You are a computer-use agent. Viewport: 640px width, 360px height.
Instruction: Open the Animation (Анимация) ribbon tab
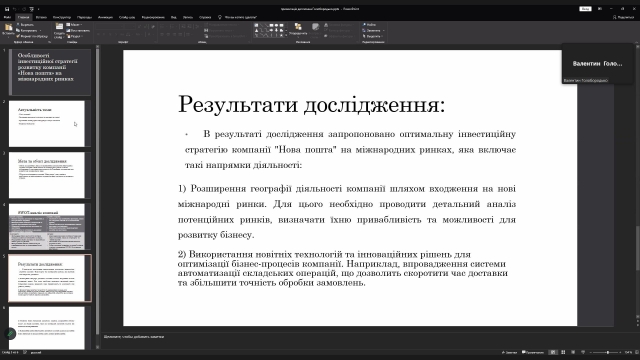(x=105, y=17)
